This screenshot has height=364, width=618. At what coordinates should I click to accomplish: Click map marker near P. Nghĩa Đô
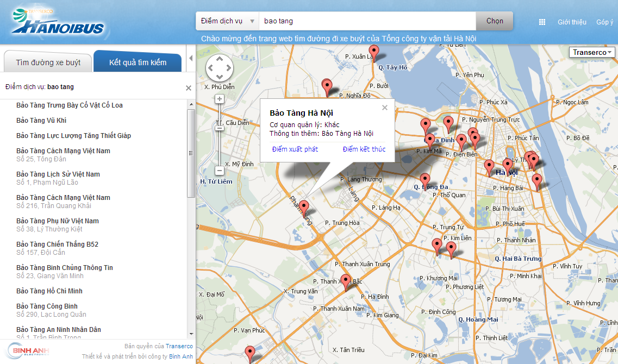click(x=327, y=87)
